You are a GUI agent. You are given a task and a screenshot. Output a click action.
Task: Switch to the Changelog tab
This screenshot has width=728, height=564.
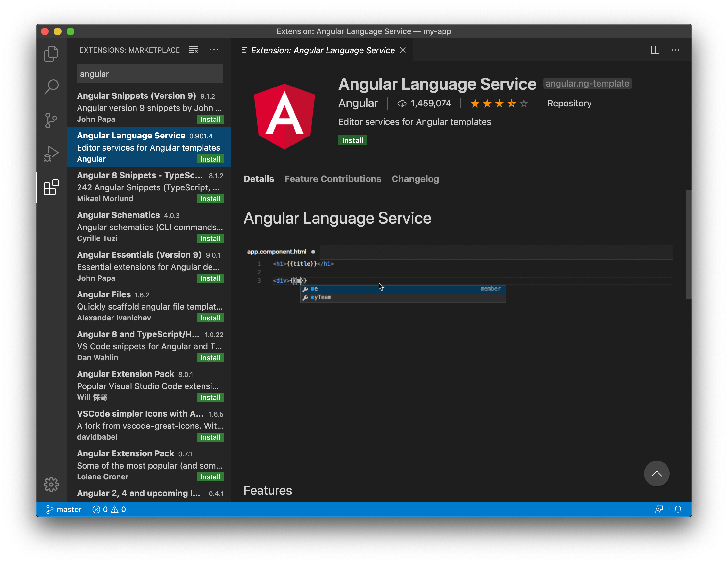415,179
